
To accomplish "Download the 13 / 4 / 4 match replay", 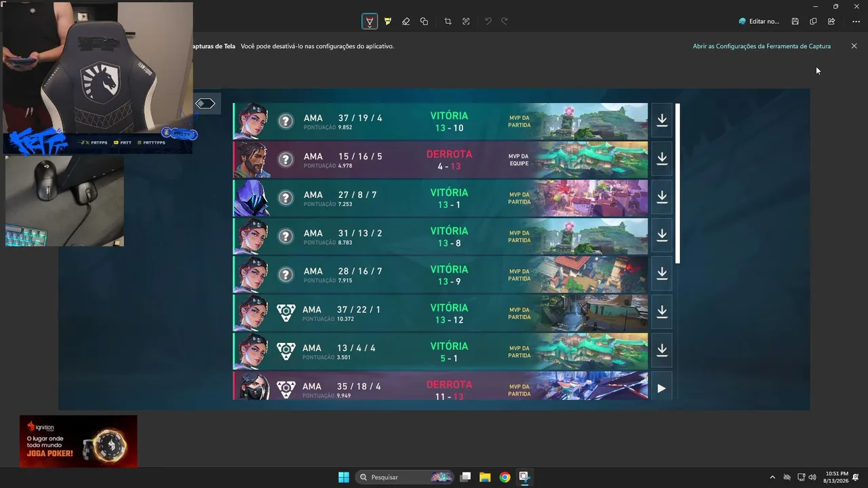I will (x=662, y=350).
